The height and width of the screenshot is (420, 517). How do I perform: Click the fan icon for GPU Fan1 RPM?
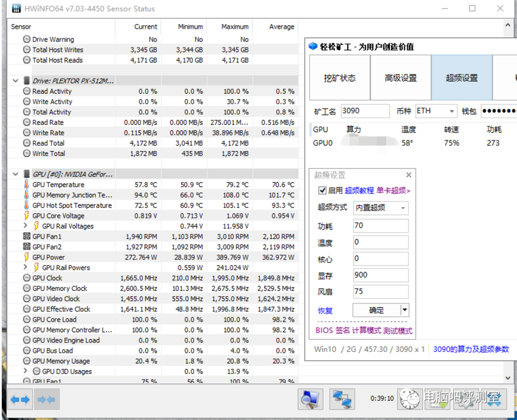coord(27,236)
